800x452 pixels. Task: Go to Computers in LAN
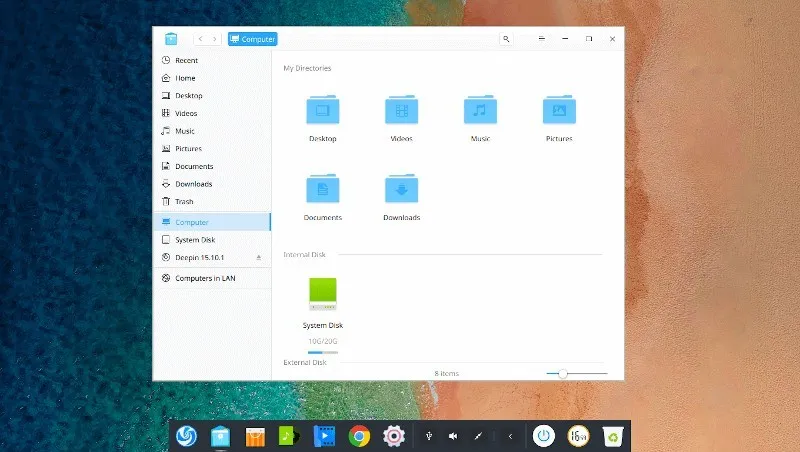point(205,278)
